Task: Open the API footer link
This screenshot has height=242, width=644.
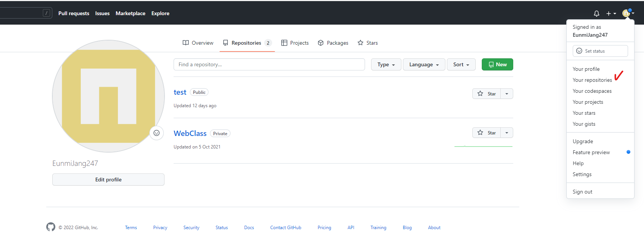Action: [351, 228]
